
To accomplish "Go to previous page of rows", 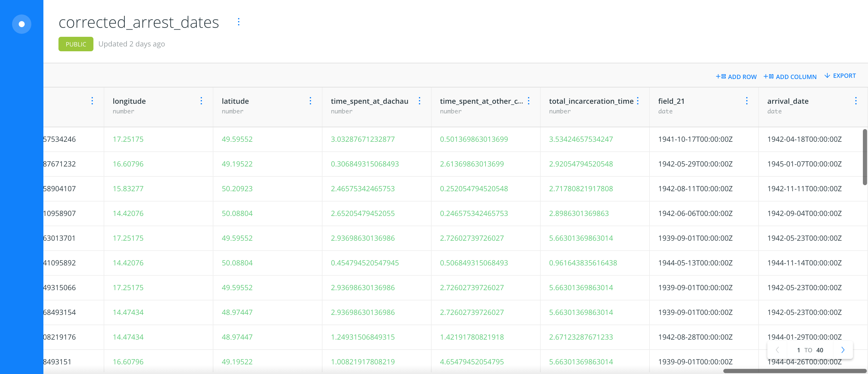I will (x=777, y=350).
